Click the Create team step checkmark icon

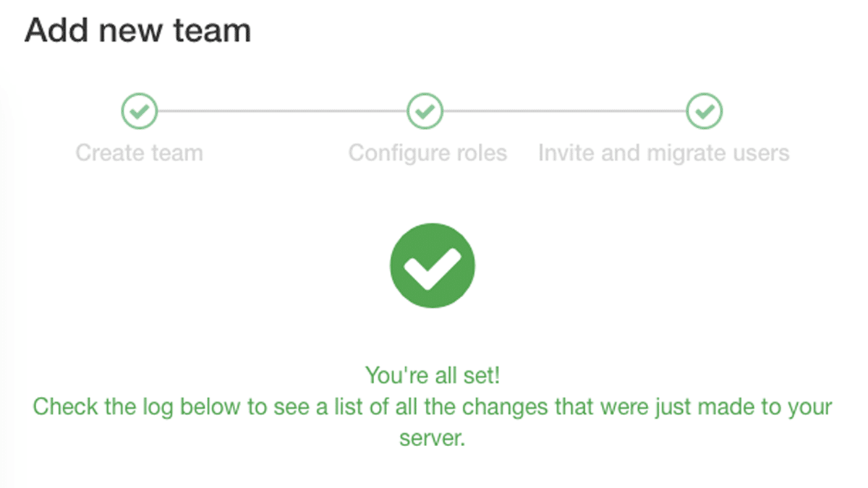[x=139, y=111]
